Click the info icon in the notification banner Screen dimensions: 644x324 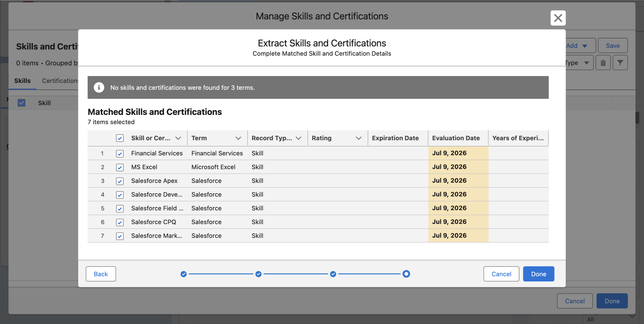click(99, 87)
